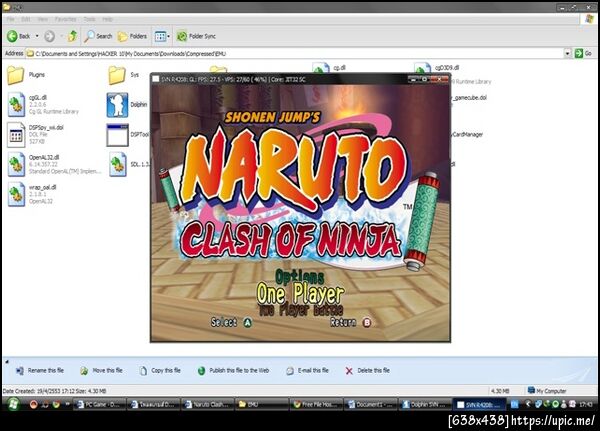This screenshot has width=600, height=431.
Task: Switch to Document1 taskbar window
Action: [370, 404]
